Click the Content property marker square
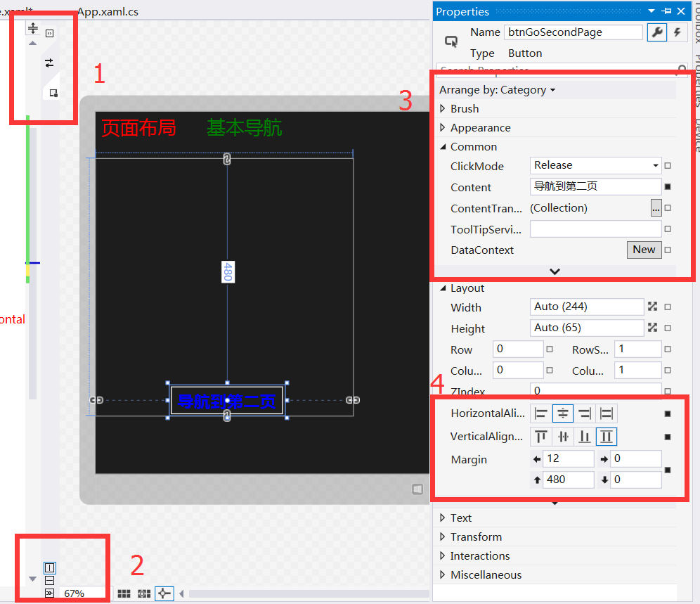Image resolution: width=700 pixels, height=604 pixels. tap(668, 187)
